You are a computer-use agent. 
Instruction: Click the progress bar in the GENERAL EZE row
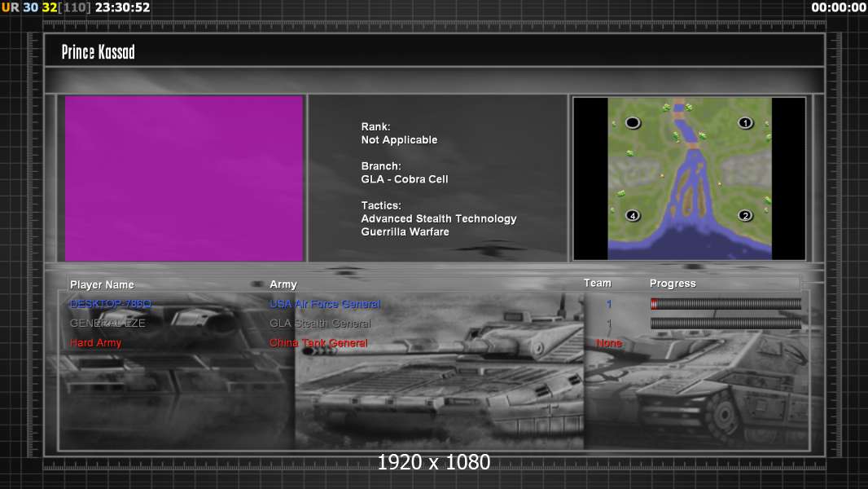726,324
